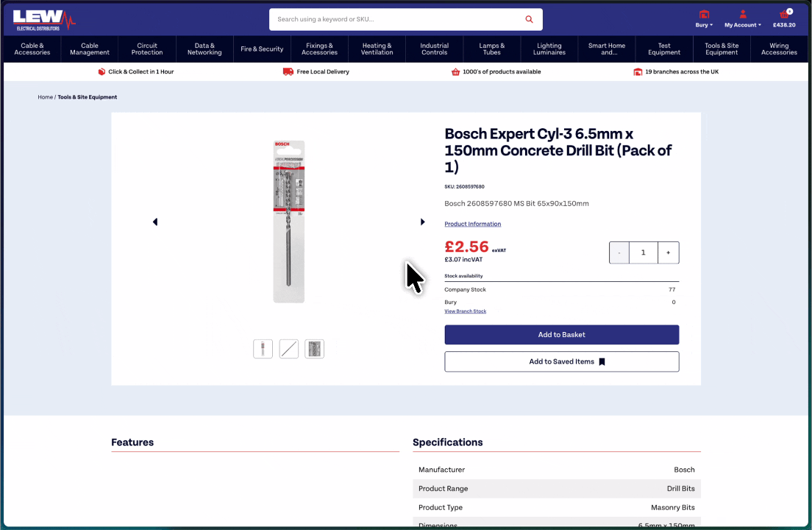Click into the keyword or SKU search field
The height and width of the screenshot is (530, 812).
(x=397, y=20)
